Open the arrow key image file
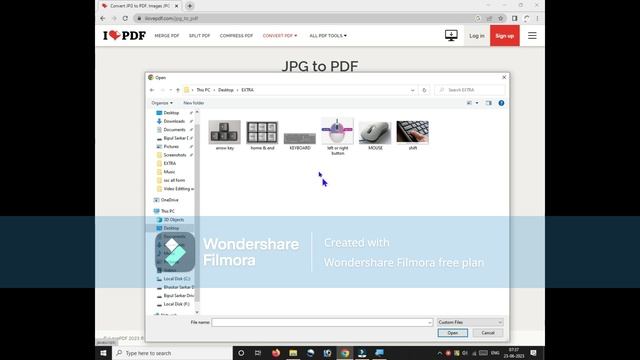Screen dimensions: 640x360 (224, 136)
